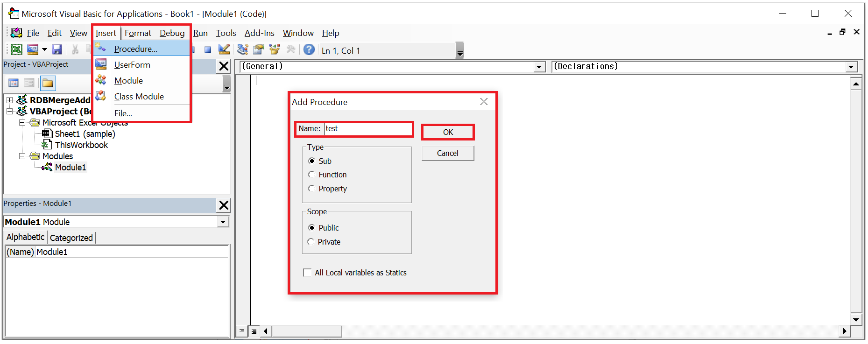Click View Object icon in Project pane
This screenshot has height=344, width=868.
pos(29,84)
